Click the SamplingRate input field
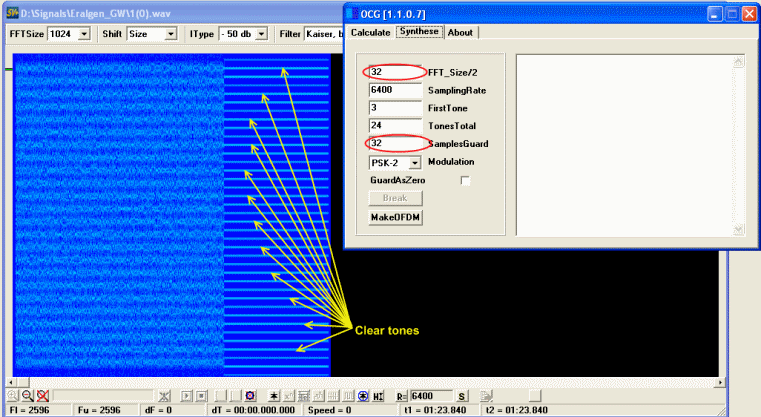Screen dimensions: 761x417 click(394, 90)
